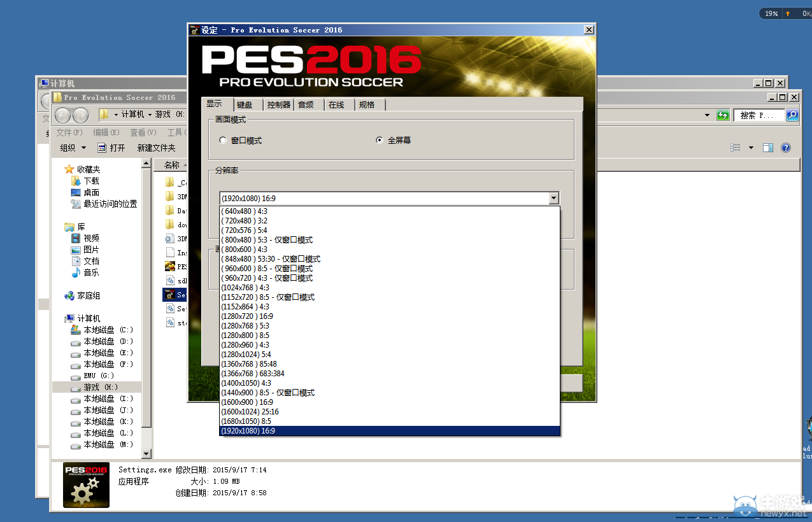The image size is (812, 522).
Task: Click the green refresh icon in Explorer
Action: pos(723,115)
